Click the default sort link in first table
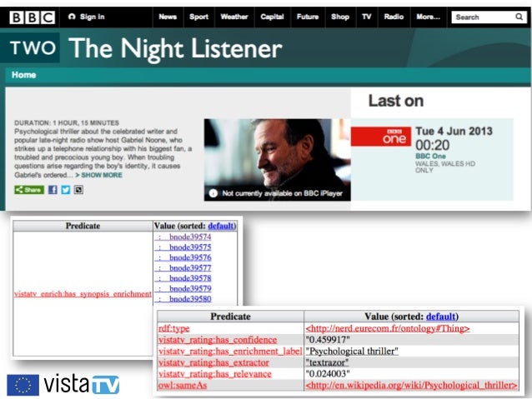532x399 pixels. [x=221, y=226]
